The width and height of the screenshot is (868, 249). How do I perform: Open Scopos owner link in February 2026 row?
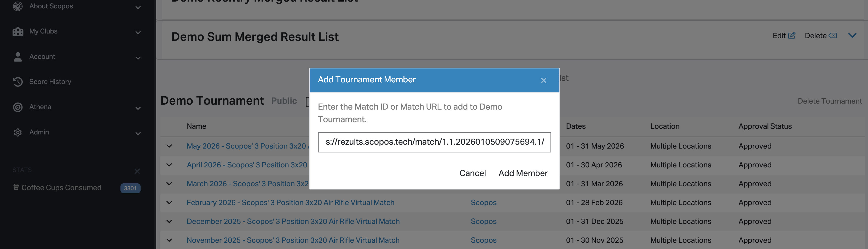coord(484,202)
